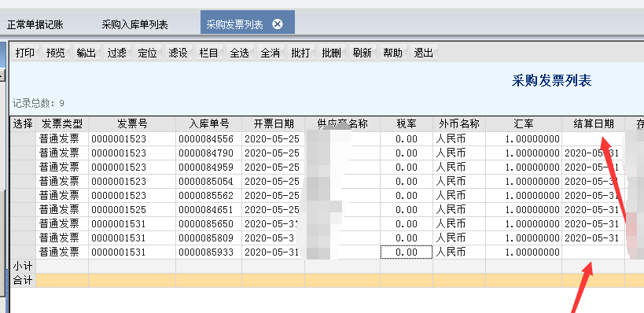Viewport: 644px width, 313px height.
Task: Click 全消 to deselect all
Action: pyautogui.click(x=270, y=53)
